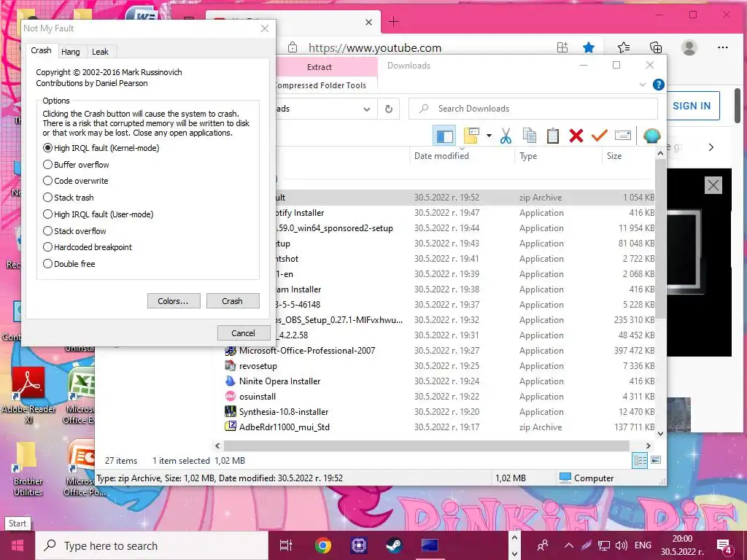Click the SIGN IN button on YouTube
This screenshot has height=560, width=747.
[x=692, y=106]
